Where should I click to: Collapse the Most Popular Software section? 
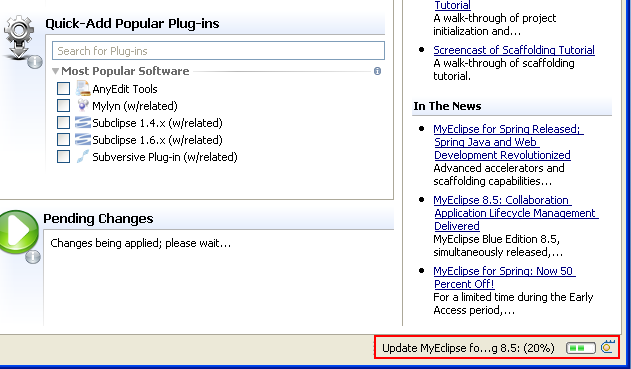pos(56,71)
